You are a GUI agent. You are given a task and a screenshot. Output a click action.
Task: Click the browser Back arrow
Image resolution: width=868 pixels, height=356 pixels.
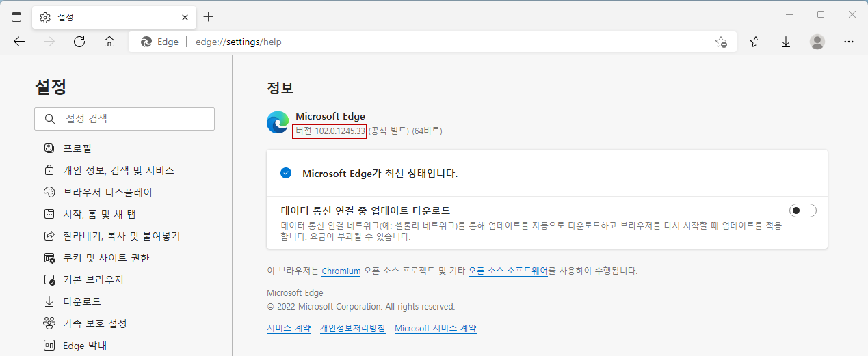(19, 42)
